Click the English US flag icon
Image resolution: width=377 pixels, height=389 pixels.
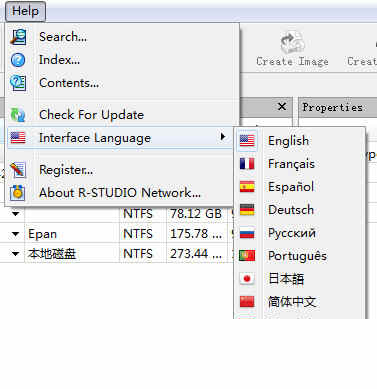click(247, 141)
